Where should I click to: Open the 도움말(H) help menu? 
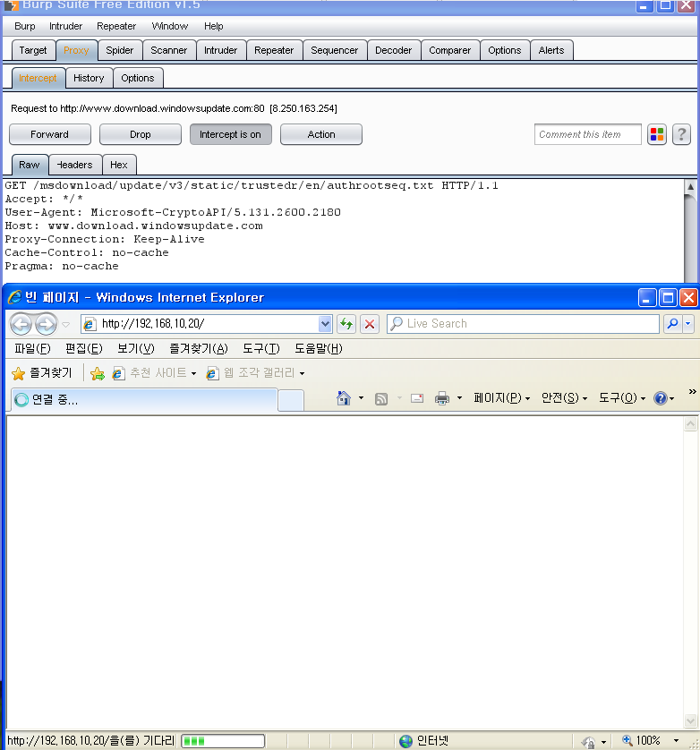318,349
